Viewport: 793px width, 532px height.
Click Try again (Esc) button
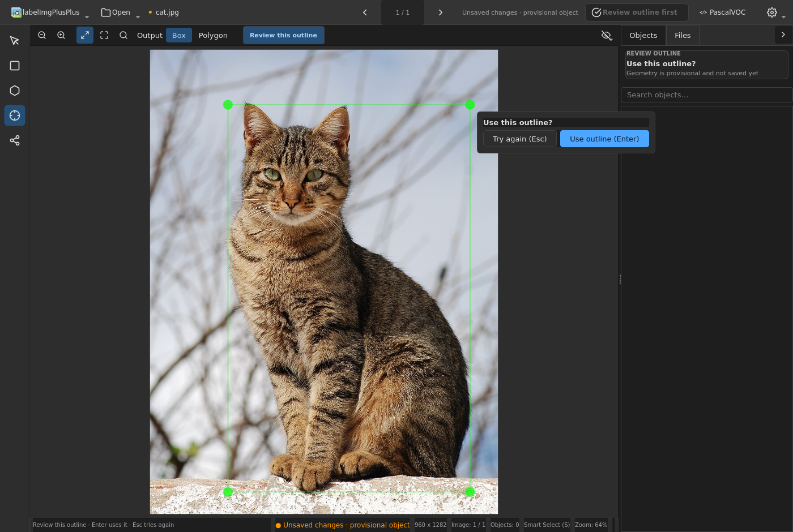pyautogui.click(x=520, y=139)
